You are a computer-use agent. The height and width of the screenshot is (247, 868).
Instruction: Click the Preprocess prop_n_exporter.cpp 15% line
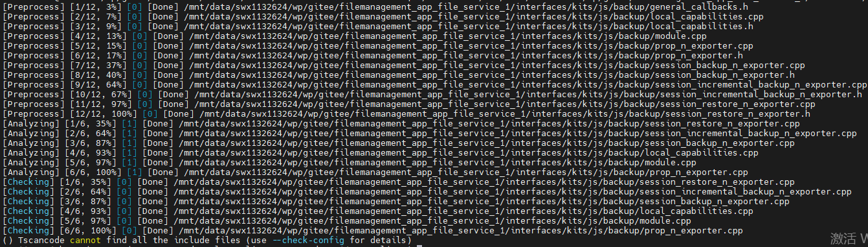(378, 45)
